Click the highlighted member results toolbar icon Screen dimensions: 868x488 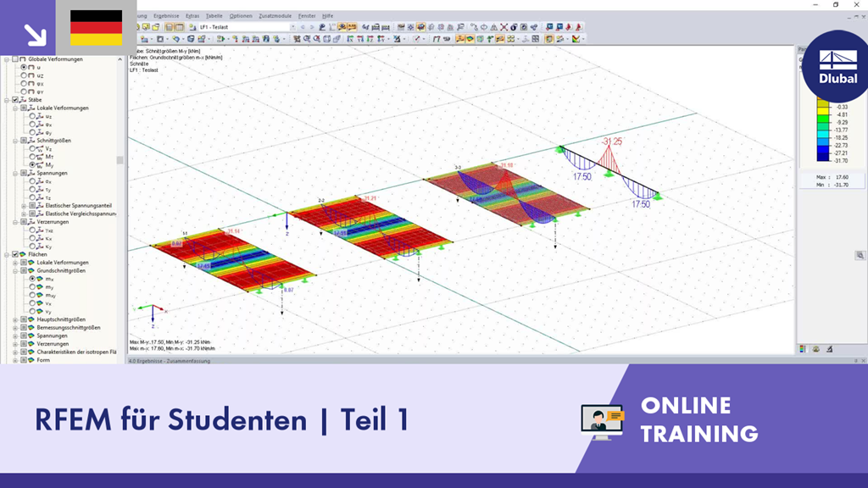[460, 39]
